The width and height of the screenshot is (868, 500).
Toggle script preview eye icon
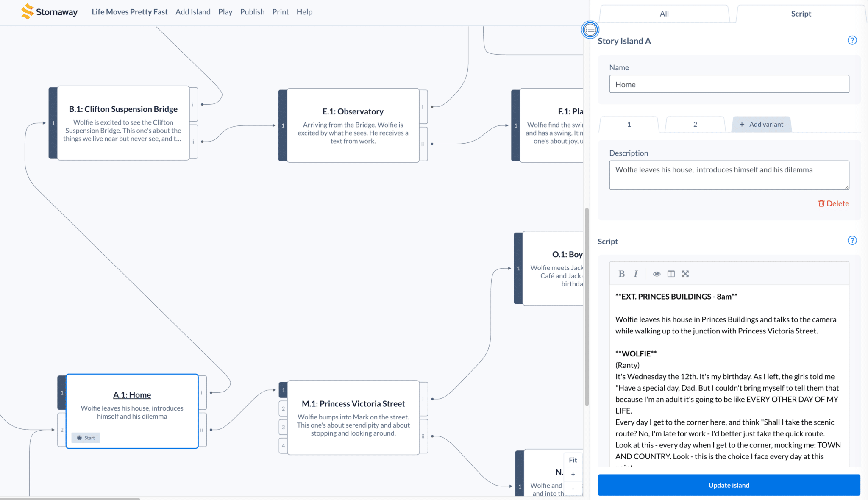coord(657,274)
